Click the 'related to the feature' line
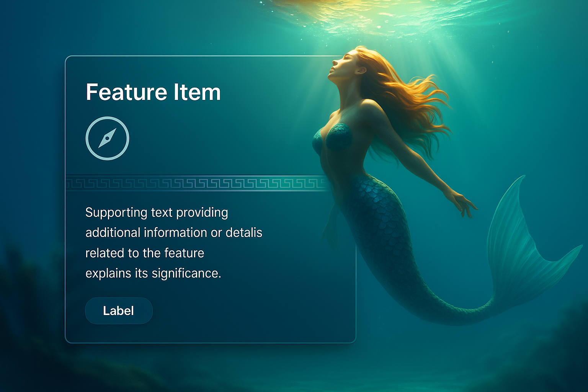 coord(145,253)
